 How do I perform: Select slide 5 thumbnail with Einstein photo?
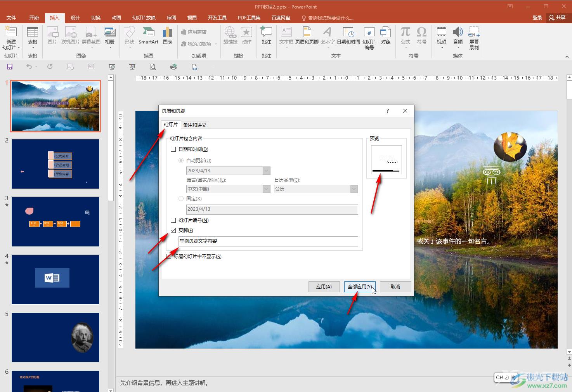tap(55, 337)
